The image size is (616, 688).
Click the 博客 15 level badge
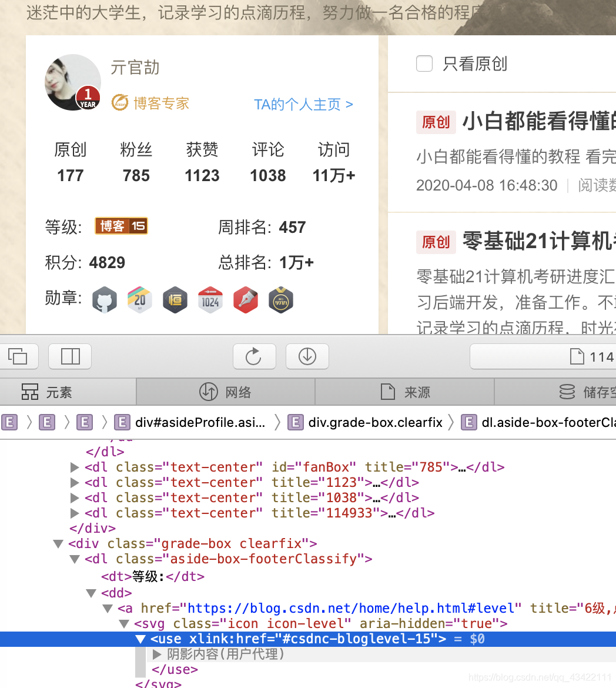121,226
